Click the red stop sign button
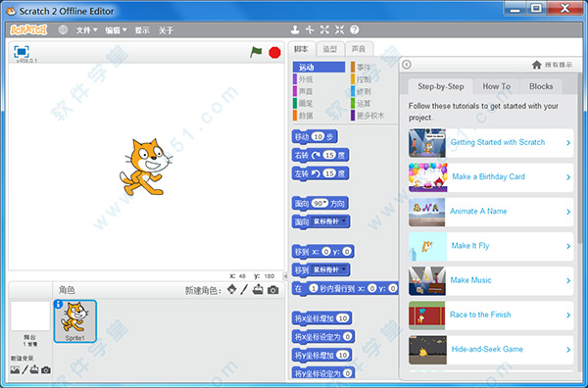Viewport: 588px width, 388px height. point(274,53)
